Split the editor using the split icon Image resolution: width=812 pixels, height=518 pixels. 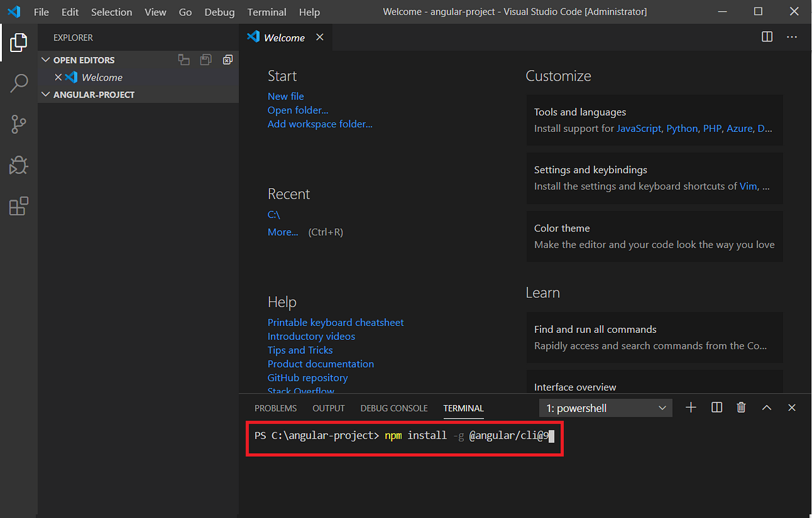(x=767, y=37)
